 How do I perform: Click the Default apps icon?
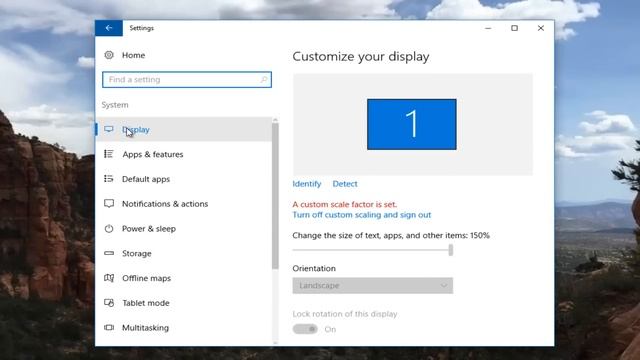pyautogui.click(x=109, y=179)
